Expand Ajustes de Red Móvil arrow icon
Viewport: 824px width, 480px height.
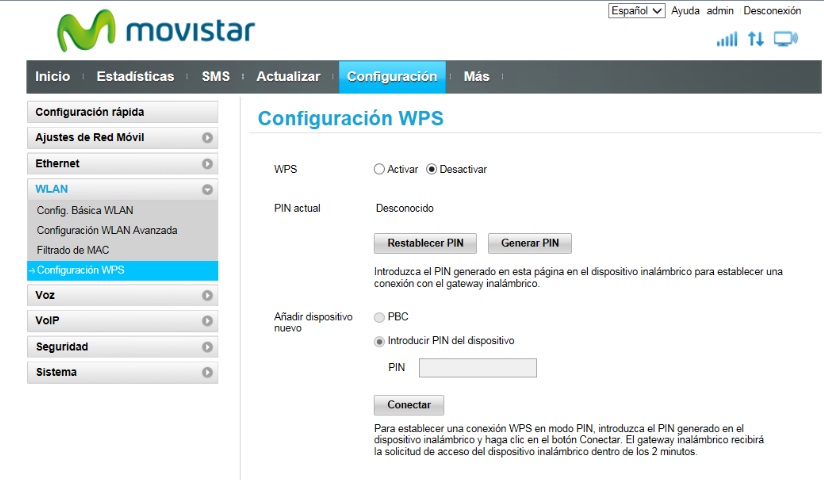pyautogui.click(x=207, y=138)
